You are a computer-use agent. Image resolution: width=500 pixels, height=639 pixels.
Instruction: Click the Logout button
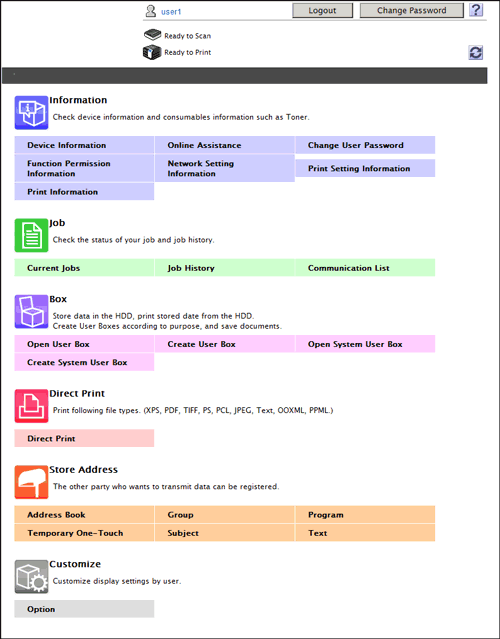pyautogui.click(x=322, y=11)
